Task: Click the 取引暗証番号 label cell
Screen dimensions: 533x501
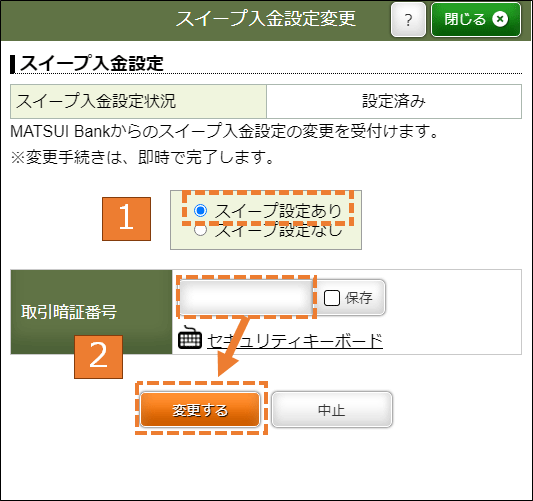Action: [x=91, y=312]
